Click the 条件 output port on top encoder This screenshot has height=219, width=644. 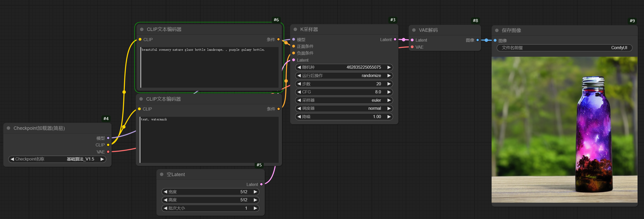click(x=279, y=39)
